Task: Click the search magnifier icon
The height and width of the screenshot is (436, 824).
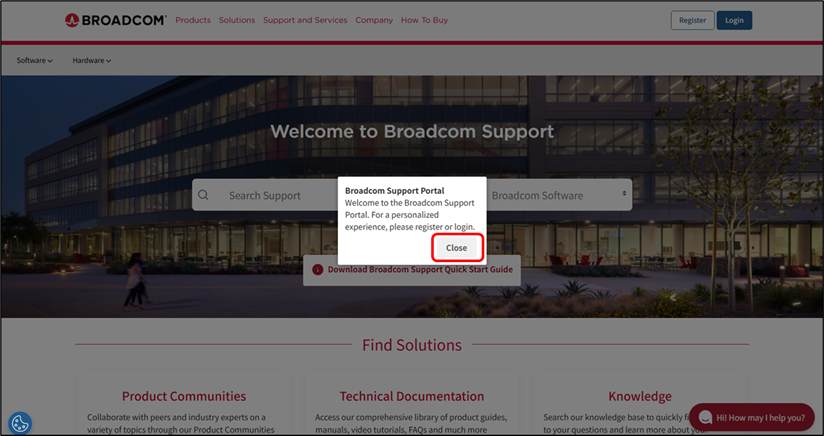Action: click(203, 195)
